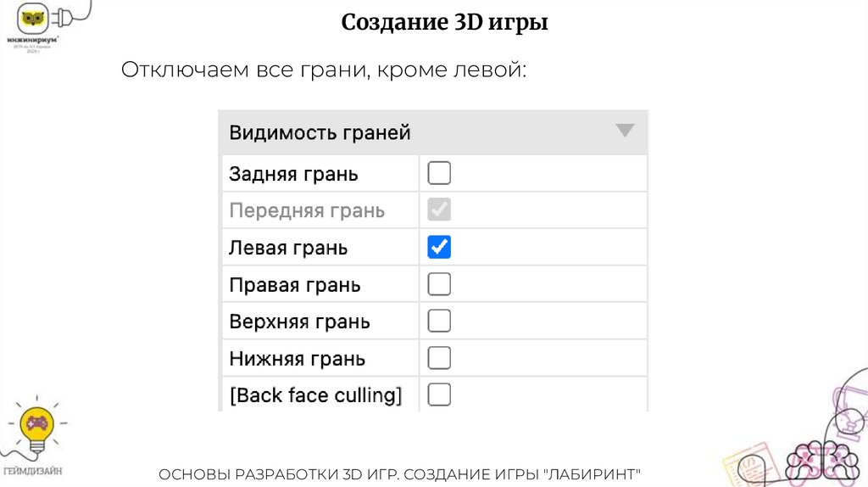
Task: Click the 'Видимость граней' header title
Action: click(x=320, y=132)
